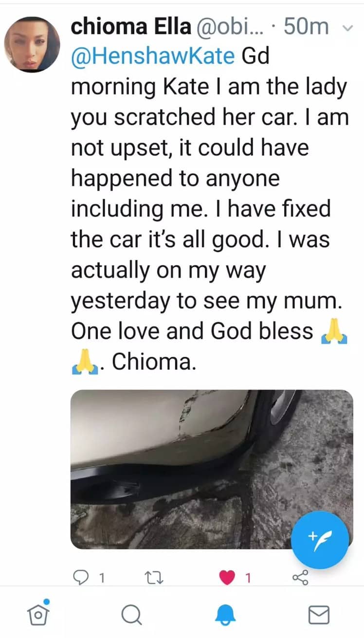
Task: Toggle the red heart like button
Action: click(227, 578)
